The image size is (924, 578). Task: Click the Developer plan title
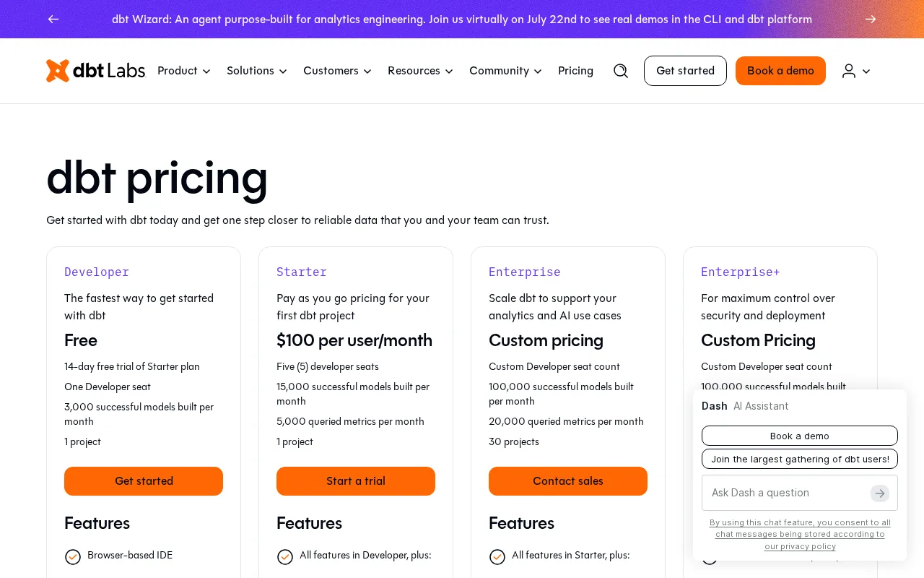pyautogui.click(x=97, y=272)
